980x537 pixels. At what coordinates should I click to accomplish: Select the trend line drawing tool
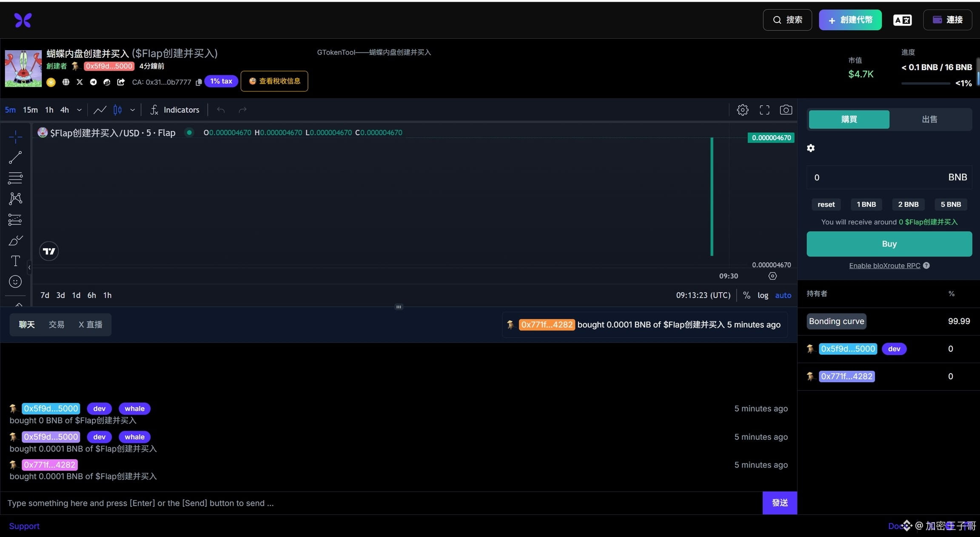[x=15, y=158]
